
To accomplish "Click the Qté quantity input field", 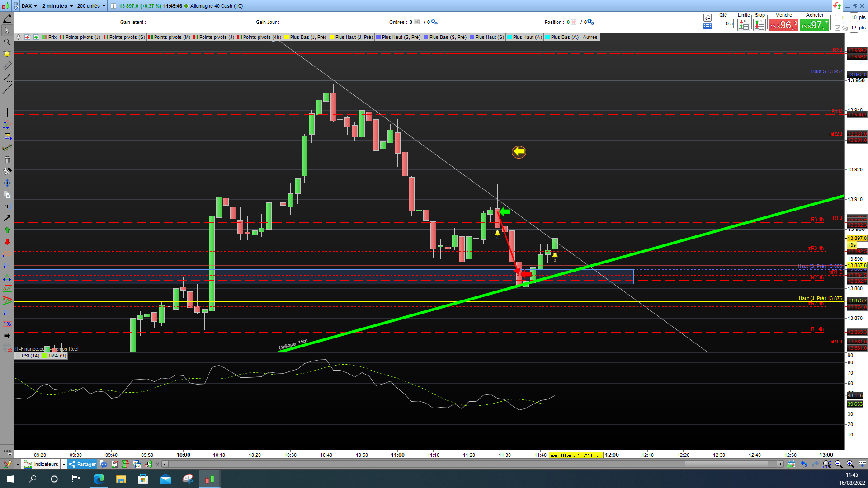I will click(x=723, y=23).
